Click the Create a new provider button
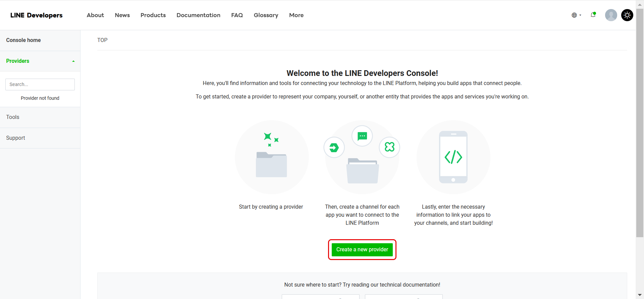644x299 pixels. coord(362,250)
